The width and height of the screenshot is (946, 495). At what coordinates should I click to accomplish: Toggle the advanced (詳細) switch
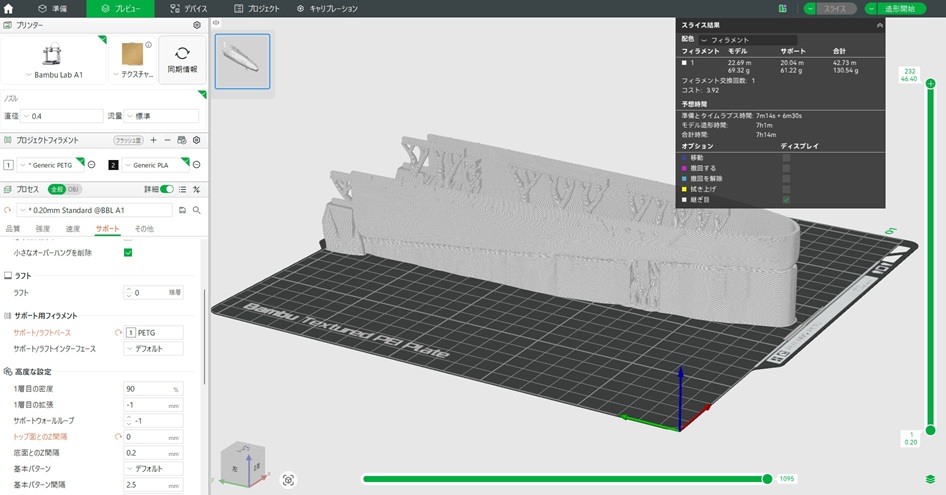point(167,189)
